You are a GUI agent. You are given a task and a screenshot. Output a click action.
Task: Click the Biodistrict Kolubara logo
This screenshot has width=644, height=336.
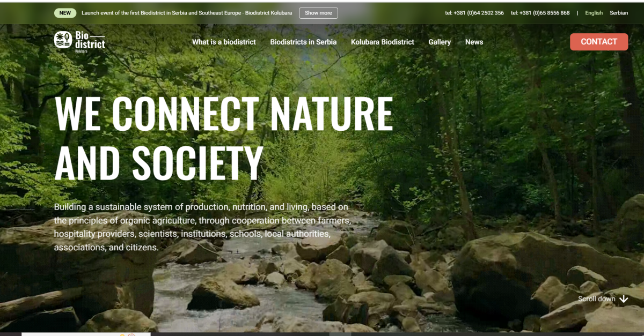79,41
